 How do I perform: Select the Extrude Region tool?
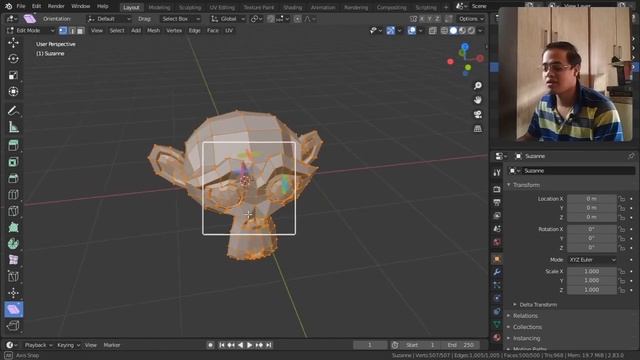[13, 146]
